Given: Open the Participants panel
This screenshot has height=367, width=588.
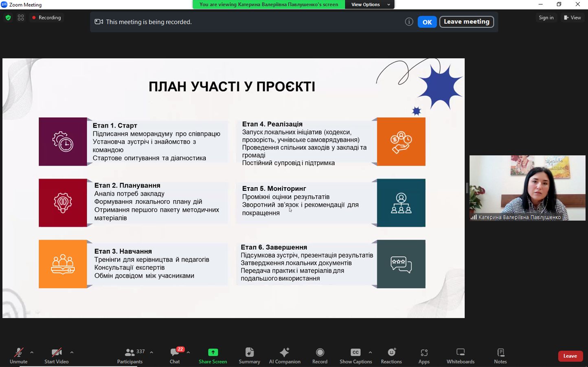Looking at the screenshot, I should click(130, 355).
